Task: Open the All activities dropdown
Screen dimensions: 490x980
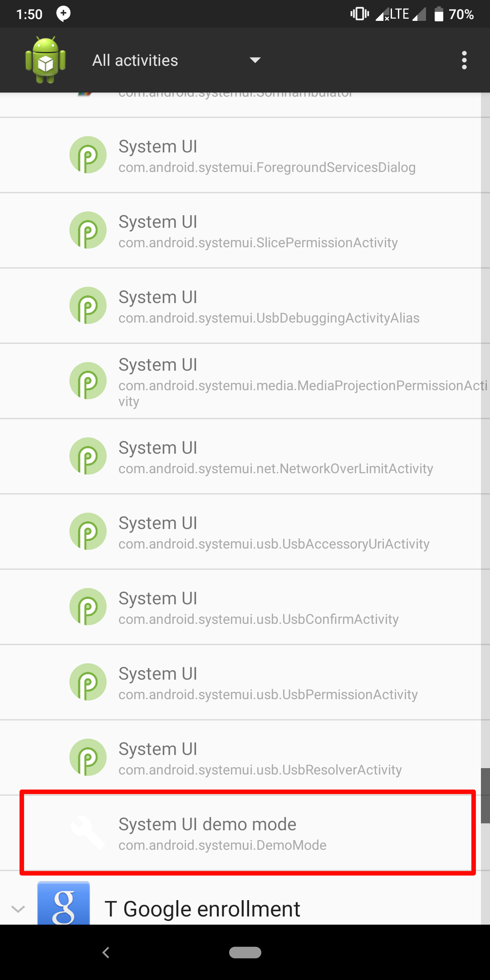Action: click(135, 60)
